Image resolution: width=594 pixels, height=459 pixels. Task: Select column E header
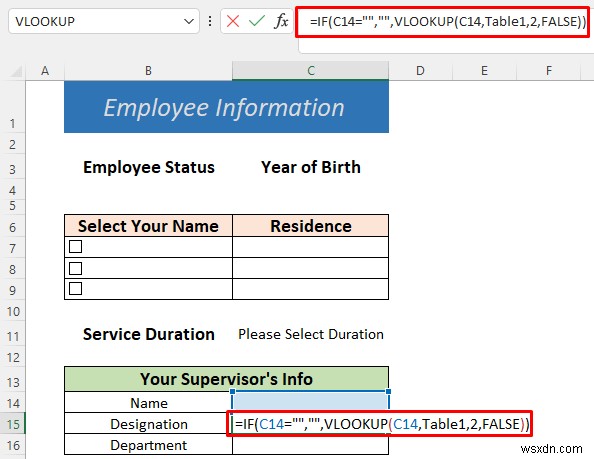484,71
